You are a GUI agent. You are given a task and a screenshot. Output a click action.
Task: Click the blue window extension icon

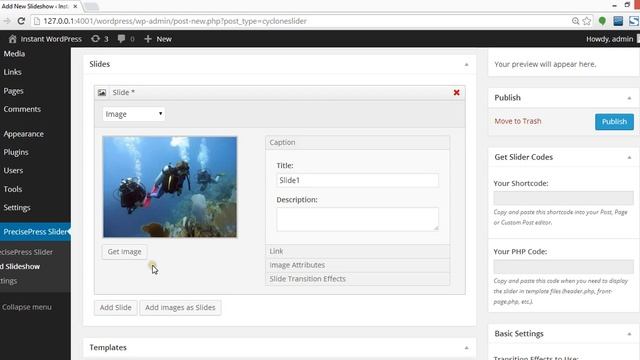(618, 21)
